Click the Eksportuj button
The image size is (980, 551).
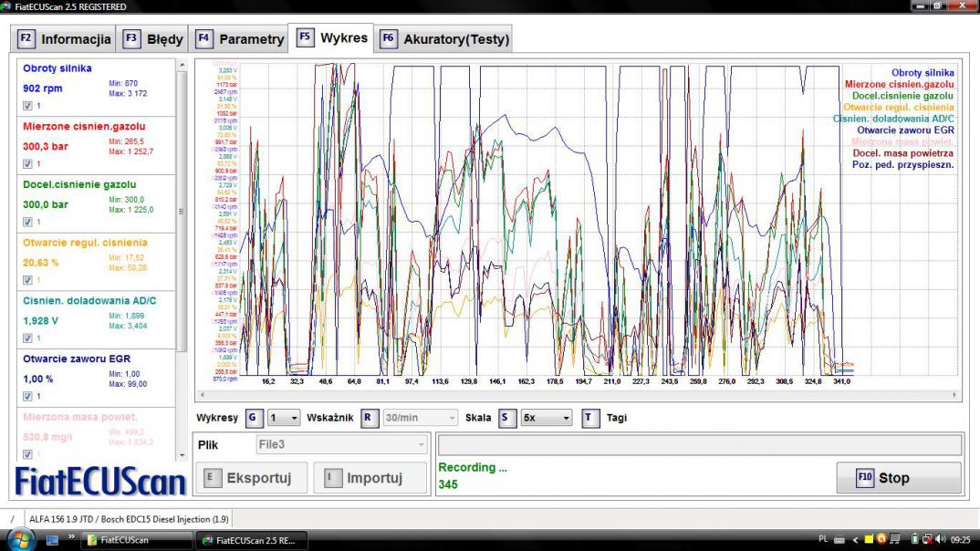pos(251,478)
